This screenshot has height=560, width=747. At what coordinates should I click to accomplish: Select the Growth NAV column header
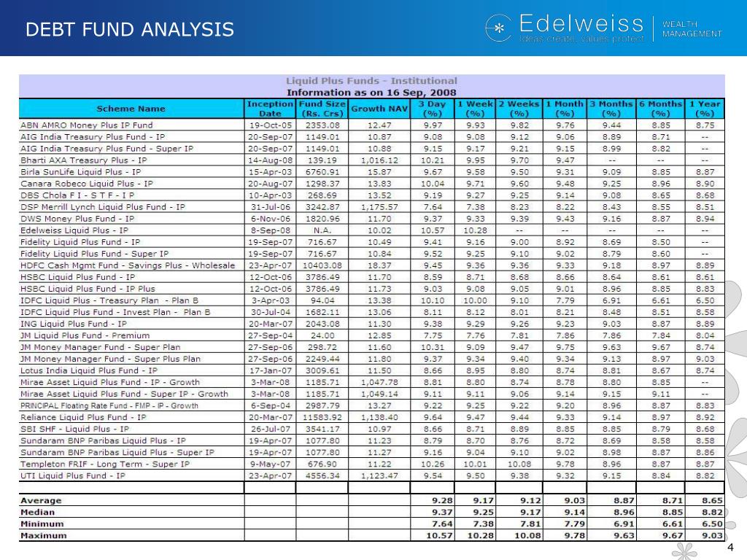(379, 109)
